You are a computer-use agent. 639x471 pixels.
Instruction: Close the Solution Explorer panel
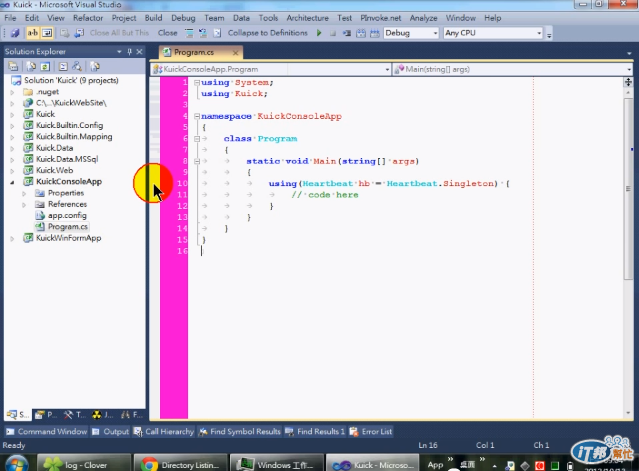pyautogui.click(x=139, y=52)
